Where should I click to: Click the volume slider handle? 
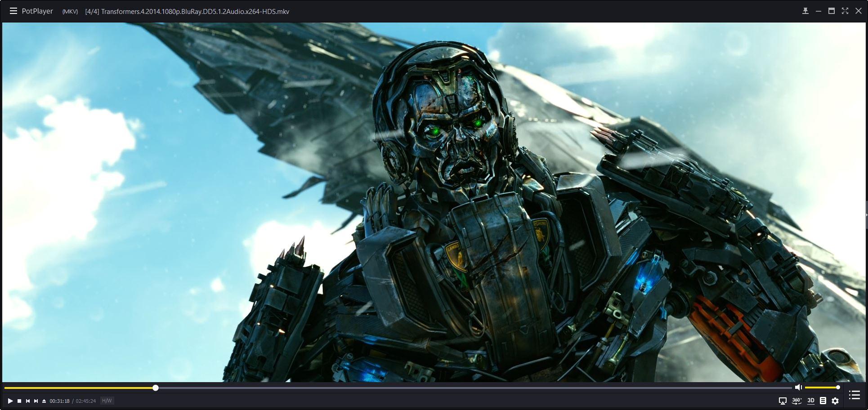click(838, 388)
